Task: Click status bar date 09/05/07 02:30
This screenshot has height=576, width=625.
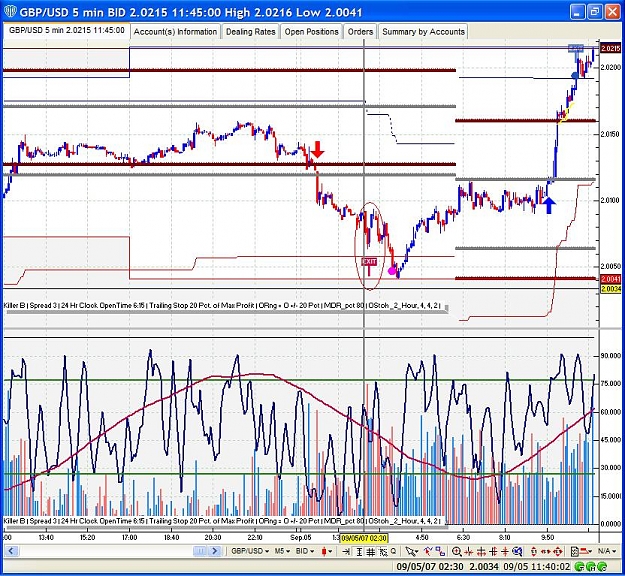Action: pyautogui.click(x=430, y=566)
